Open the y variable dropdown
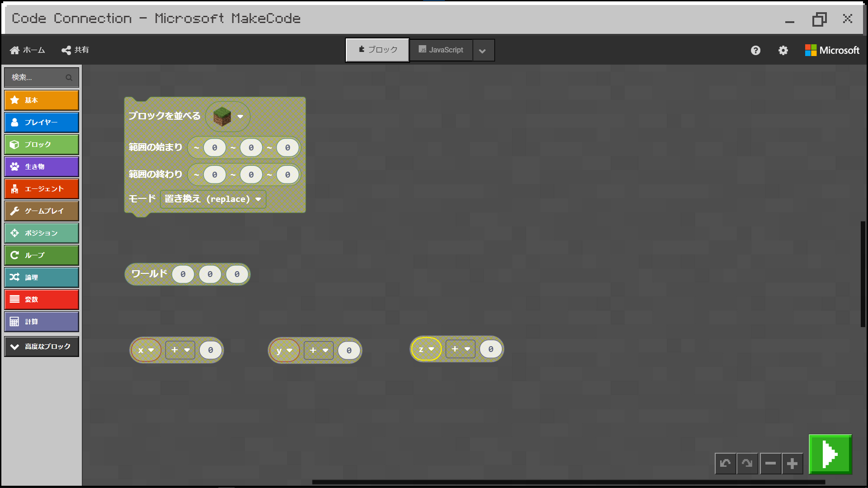This screenshot has height=488, width=868. (x=284, y=351)
